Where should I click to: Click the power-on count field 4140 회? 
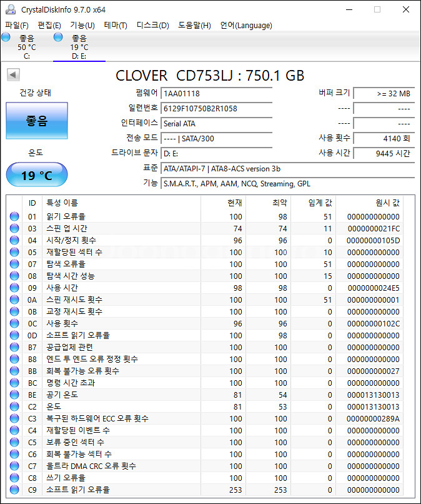click(384, 139)
